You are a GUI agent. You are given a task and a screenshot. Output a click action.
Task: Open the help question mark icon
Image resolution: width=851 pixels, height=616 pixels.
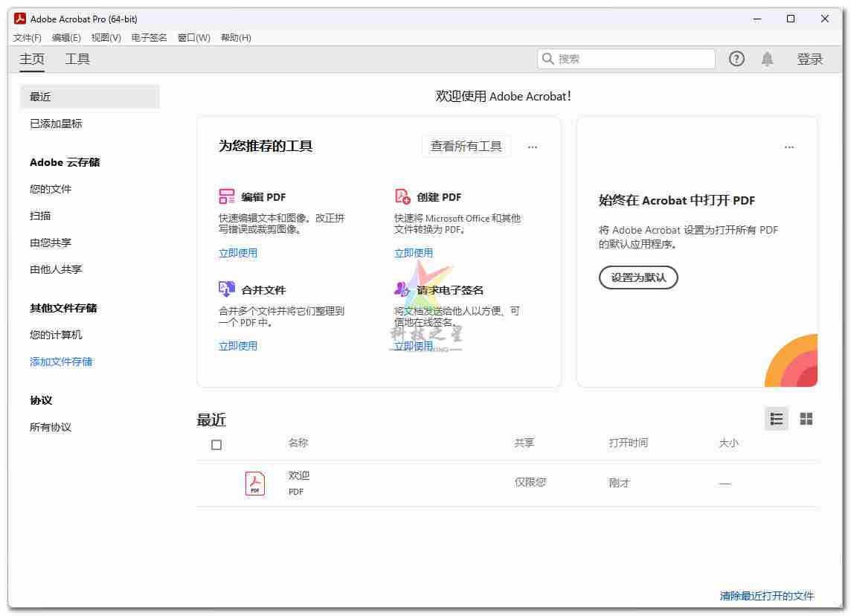[736, 59]
